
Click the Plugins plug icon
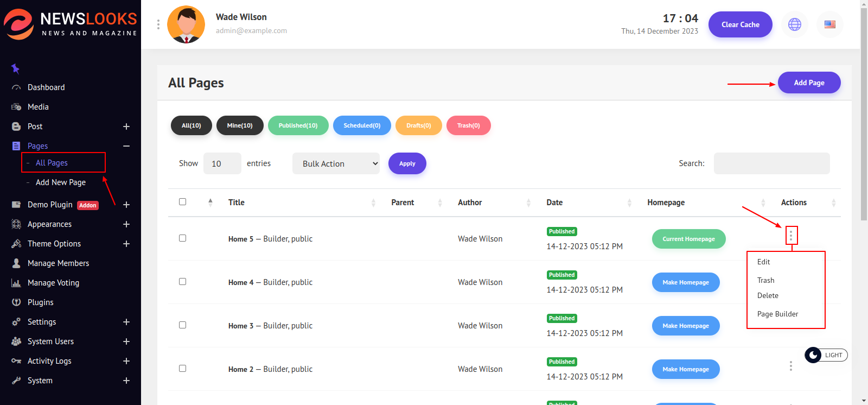point(16,302)
